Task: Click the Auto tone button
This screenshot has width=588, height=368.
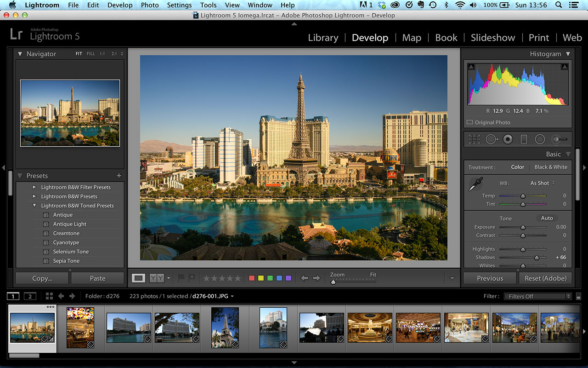Action: coord(547,218)
